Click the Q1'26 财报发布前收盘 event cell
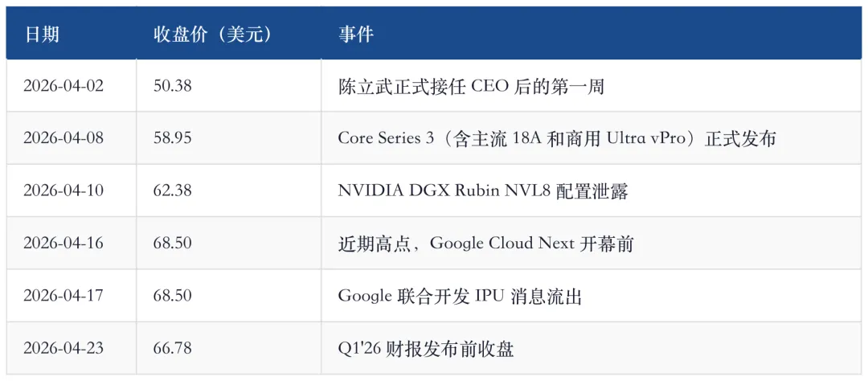The width and height of the screenshot is (868, 381). click(x=592, y=348)
